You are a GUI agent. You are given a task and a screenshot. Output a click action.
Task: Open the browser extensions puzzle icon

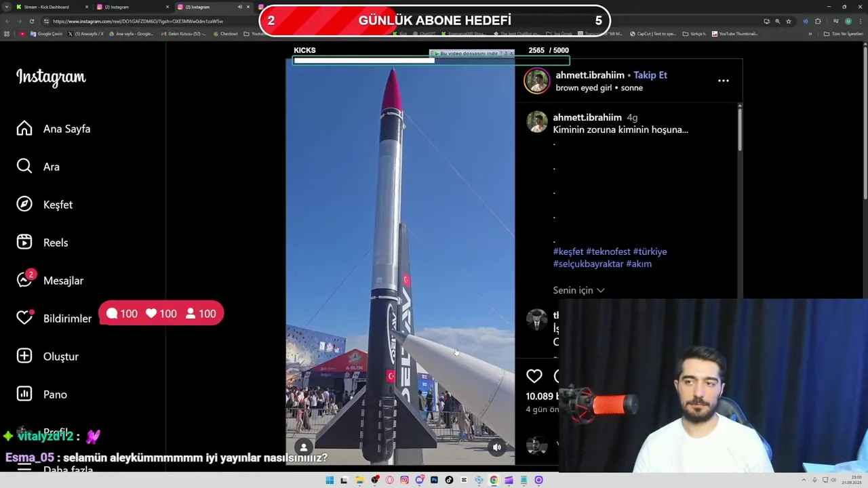(x=818, y=21)
